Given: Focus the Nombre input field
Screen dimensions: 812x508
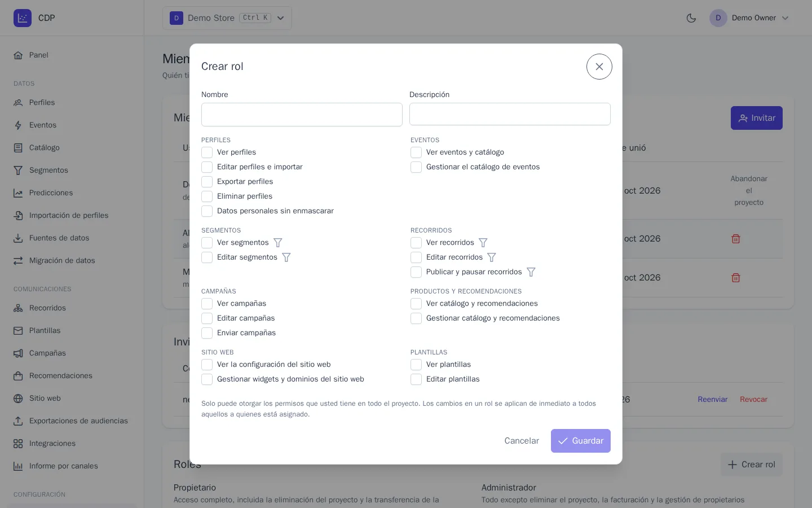Looking at the screenshot, I should 302,115.
